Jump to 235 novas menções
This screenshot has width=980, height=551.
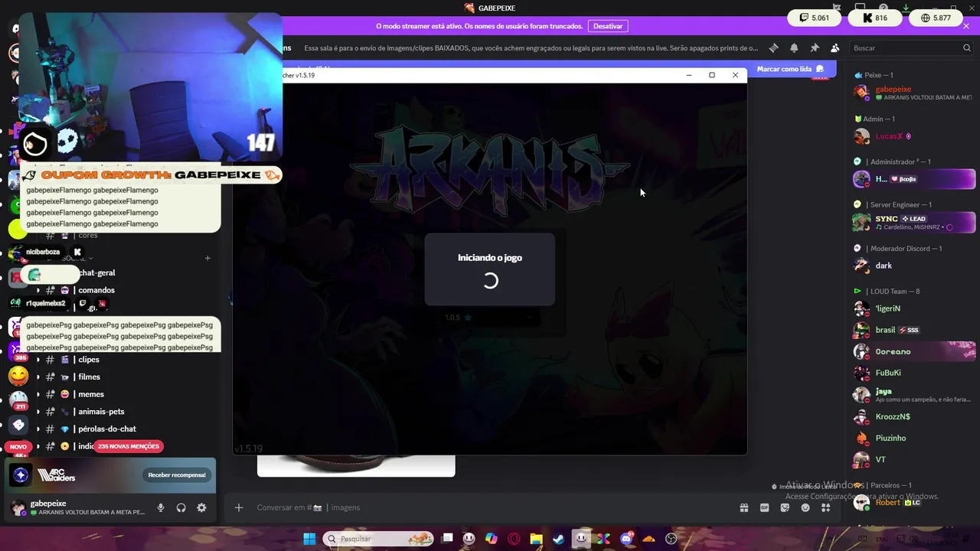[x=129, y=446]
